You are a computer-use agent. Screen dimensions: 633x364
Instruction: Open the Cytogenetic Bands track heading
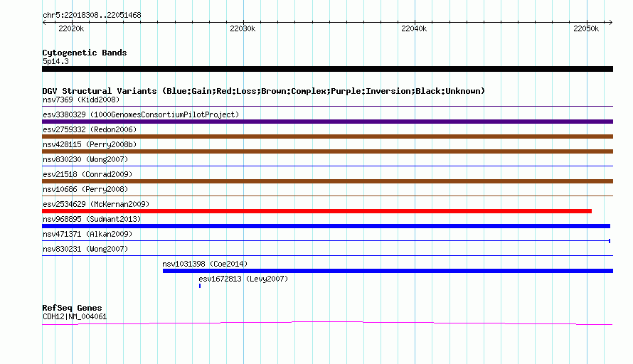click(85, 53)
